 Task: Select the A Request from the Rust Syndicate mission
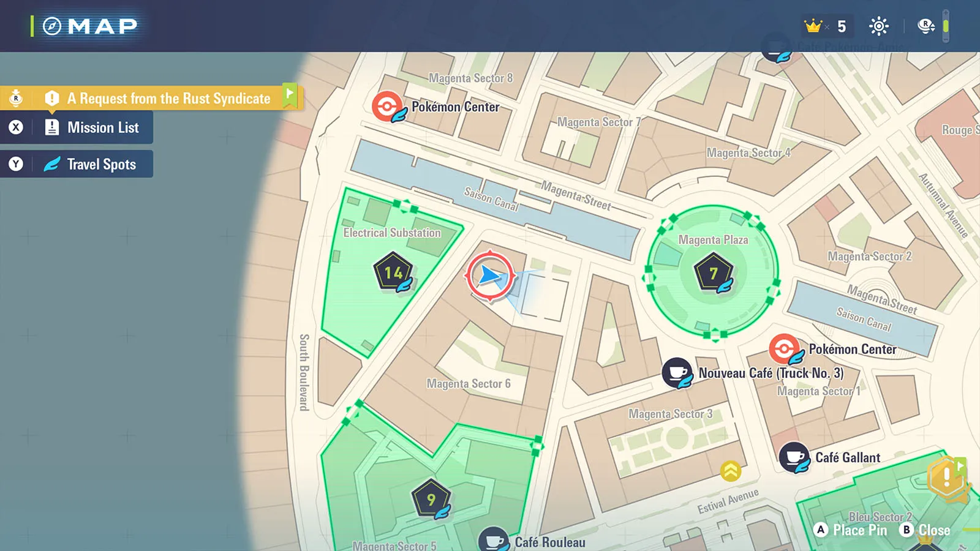coord(168,98)
